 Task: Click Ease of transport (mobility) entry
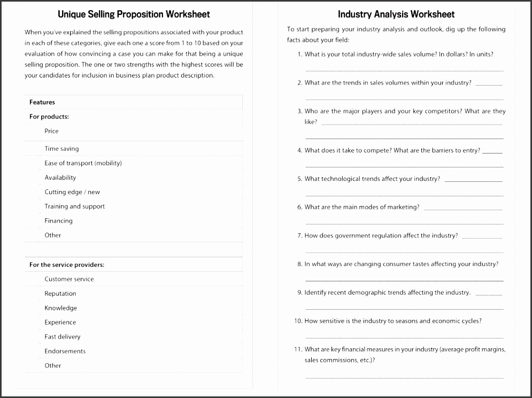click(x=83, y=163)
